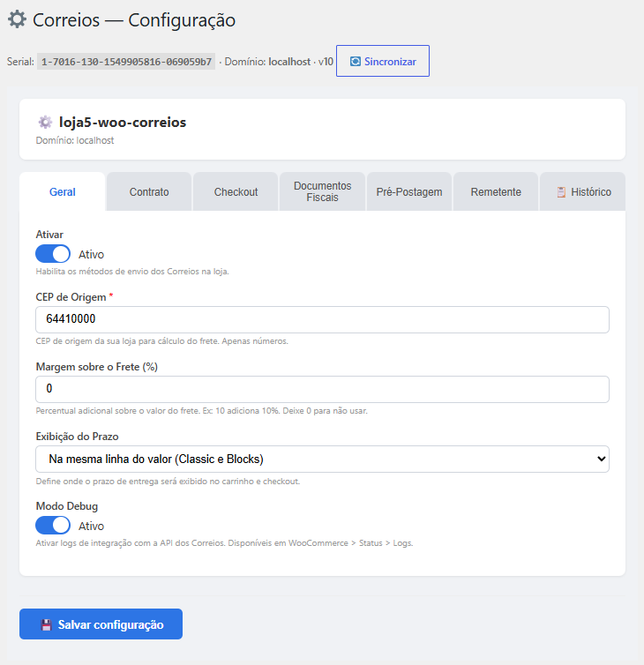Open the Exibição do Prazo dropdown
This screenshot has width=644, height=665.
(322, 459)
